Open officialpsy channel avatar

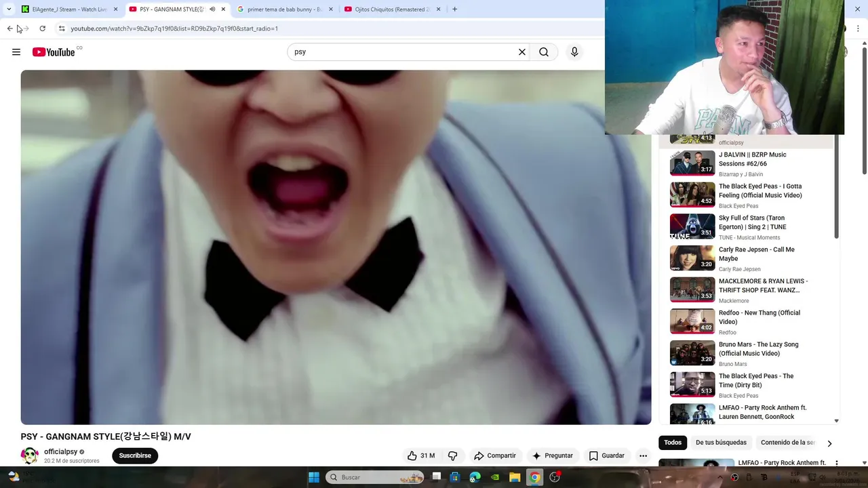(29, 455)
